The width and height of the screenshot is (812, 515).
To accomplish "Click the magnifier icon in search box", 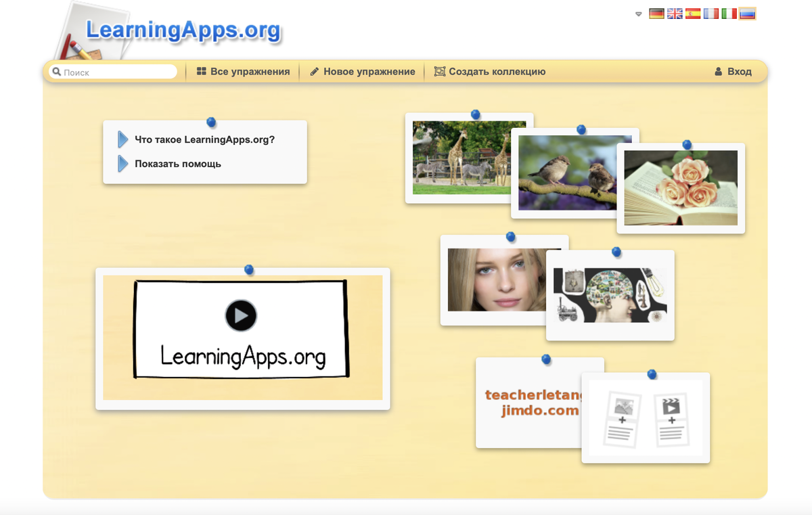I will point(57,72).
